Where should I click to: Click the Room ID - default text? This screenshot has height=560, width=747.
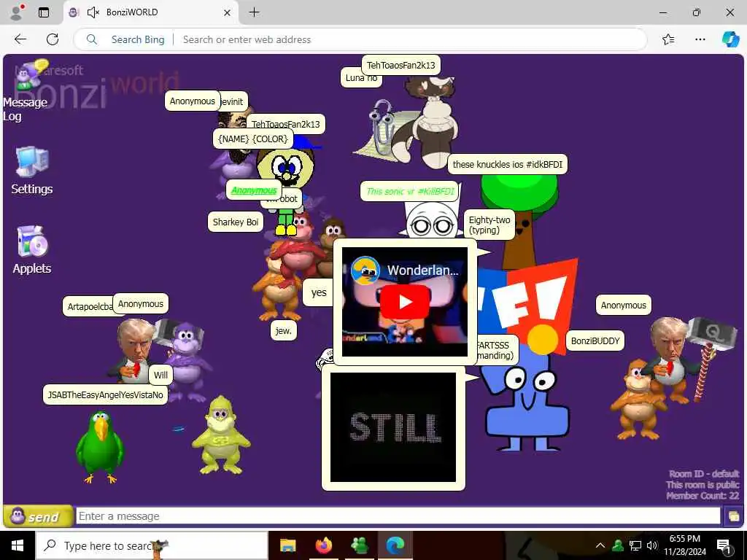704,474
